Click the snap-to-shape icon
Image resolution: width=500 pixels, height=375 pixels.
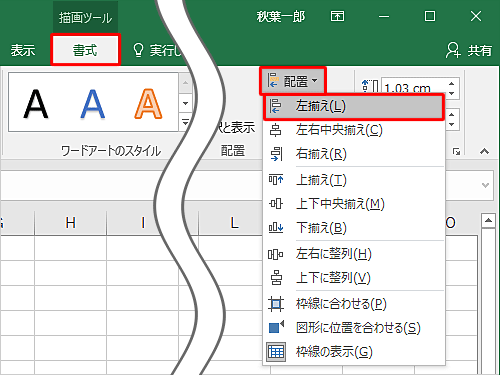[276, 327]
